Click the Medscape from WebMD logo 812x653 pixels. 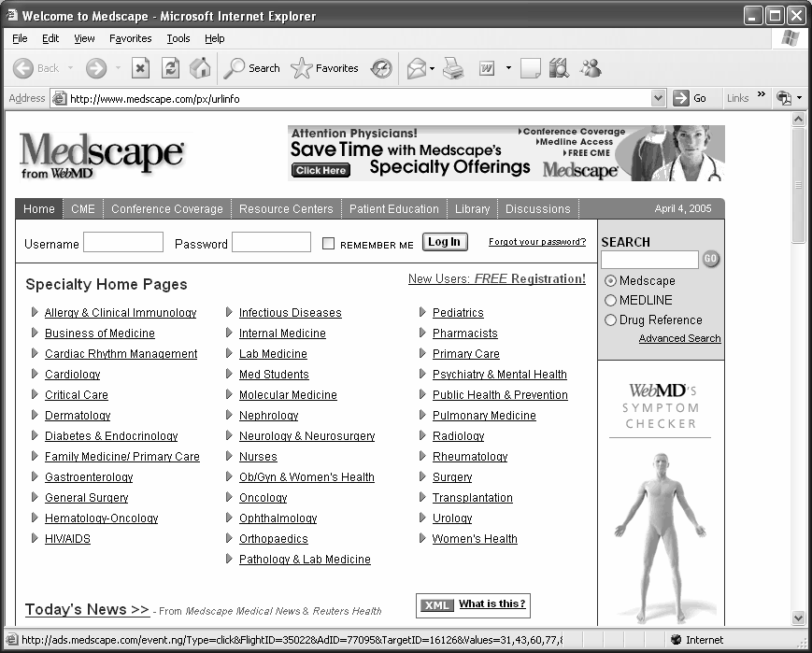[x=102, y=154]
